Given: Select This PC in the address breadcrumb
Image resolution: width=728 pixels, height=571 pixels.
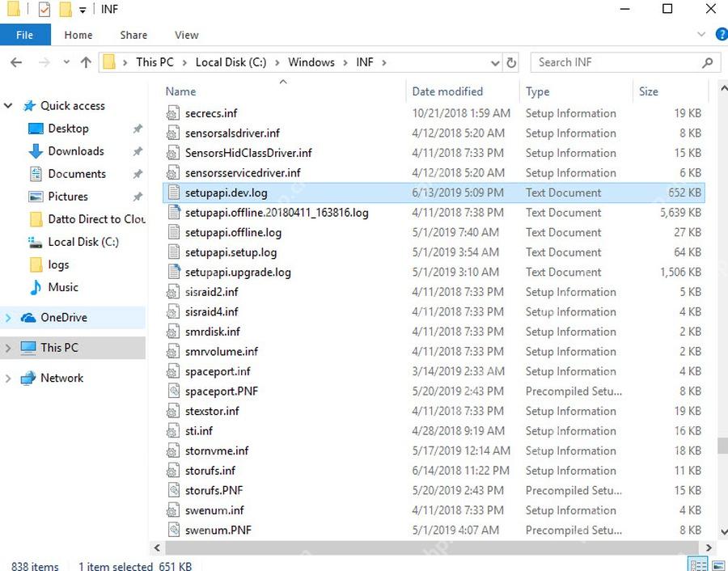Looking at the screenshot, I should (x=154, y=62).
